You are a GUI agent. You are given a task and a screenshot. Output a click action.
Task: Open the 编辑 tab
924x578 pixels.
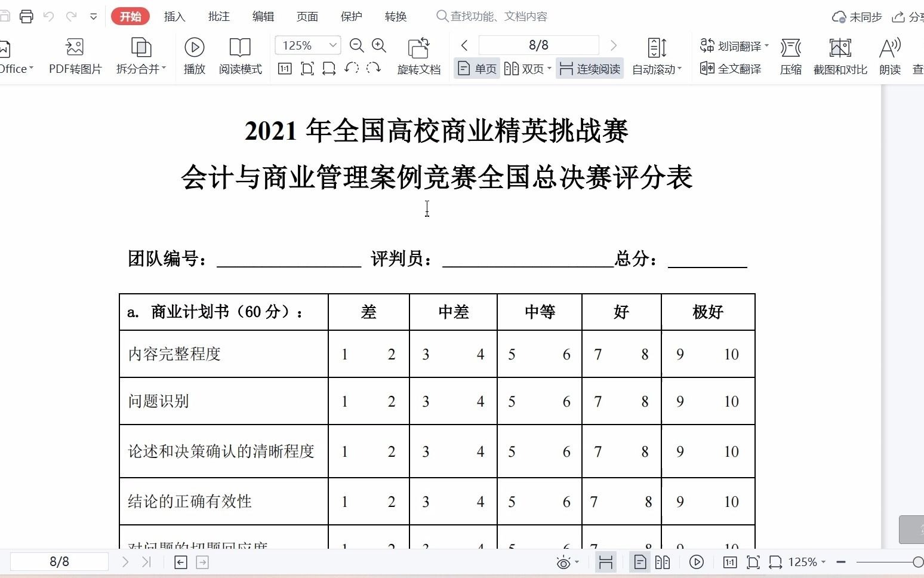[263, 16]
